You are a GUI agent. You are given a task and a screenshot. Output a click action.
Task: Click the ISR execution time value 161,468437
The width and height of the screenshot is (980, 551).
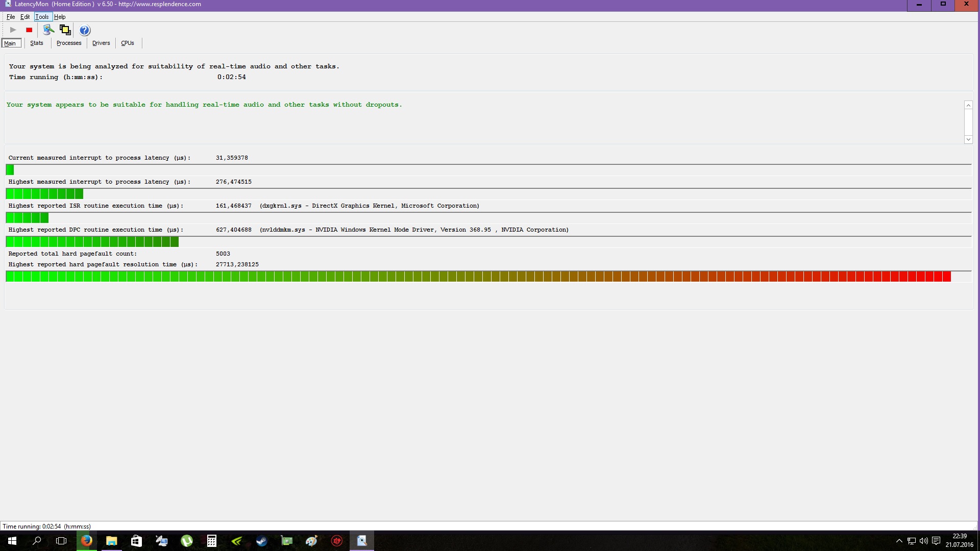pos(234,206)
